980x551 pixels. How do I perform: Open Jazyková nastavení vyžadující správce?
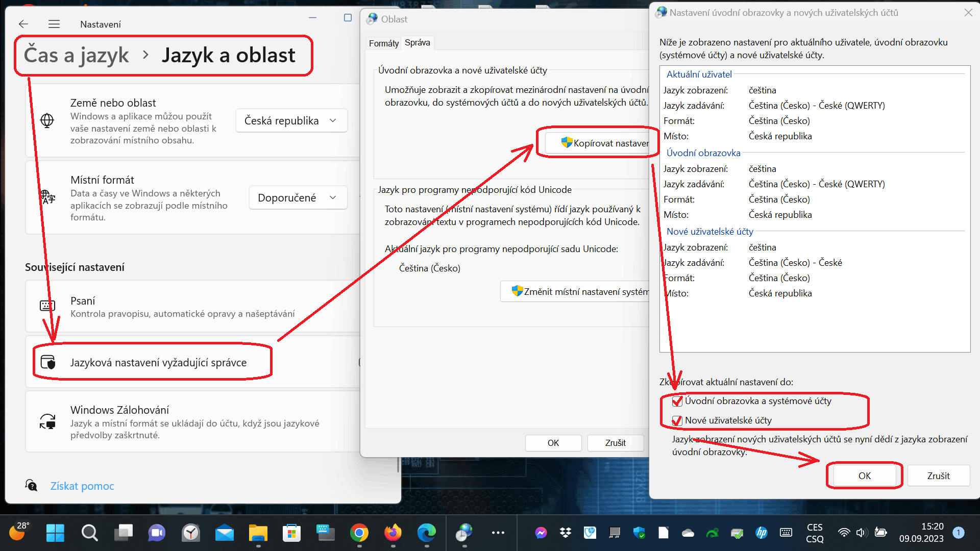(x=158, y=363)
